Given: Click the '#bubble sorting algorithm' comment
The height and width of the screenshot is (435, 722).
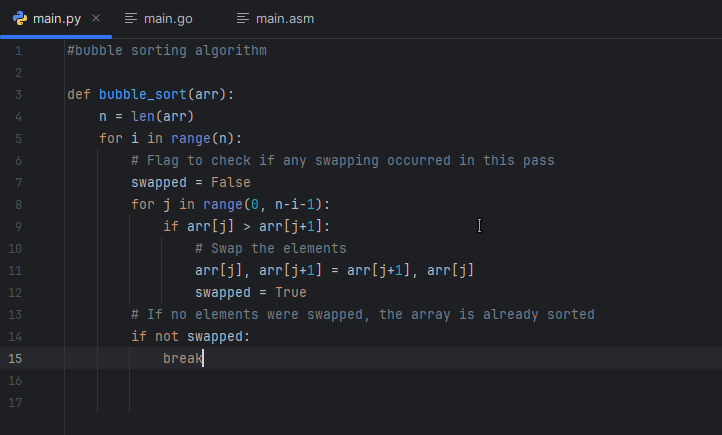Looking at the screenshot, I should [166, 50].
